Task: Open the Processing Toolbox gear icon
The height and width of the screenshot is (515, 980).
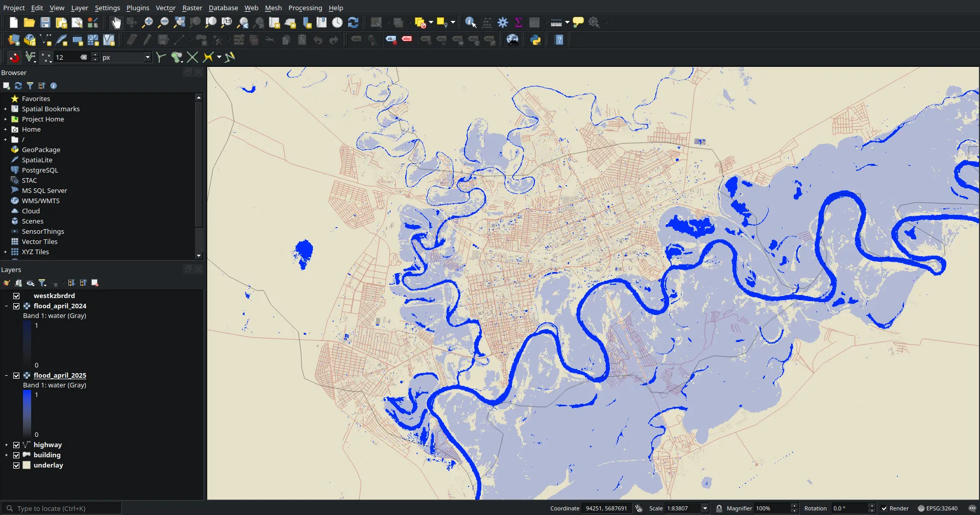Action: pos(503,22)
